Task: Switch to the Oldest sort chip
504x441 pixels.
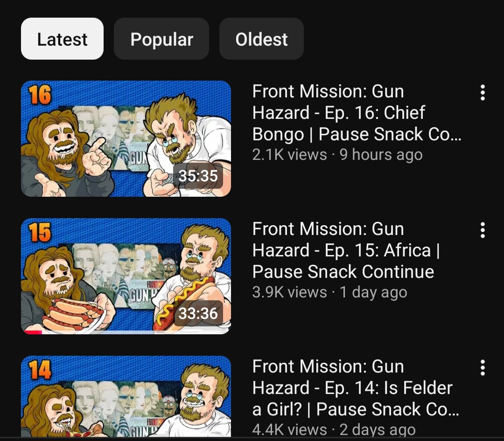Action: pyautogui.click(x=261, y=39)
